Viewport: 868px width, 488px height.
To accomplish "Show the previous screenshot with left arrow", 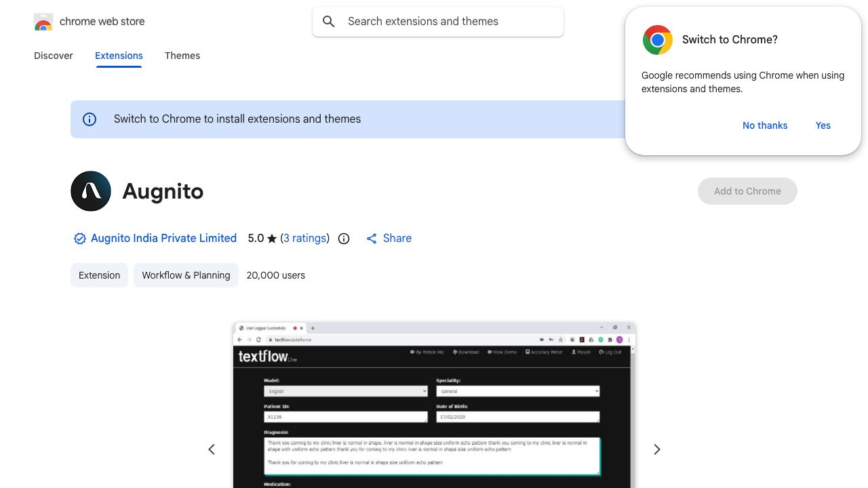I will click(212, 449).
